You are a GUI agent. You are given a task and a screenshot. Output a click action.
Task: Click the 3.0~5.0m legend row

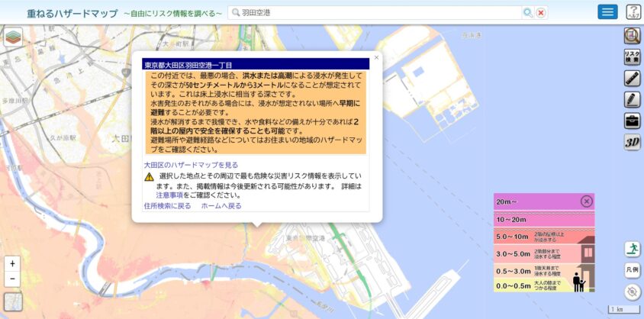(x=544, y=253)
